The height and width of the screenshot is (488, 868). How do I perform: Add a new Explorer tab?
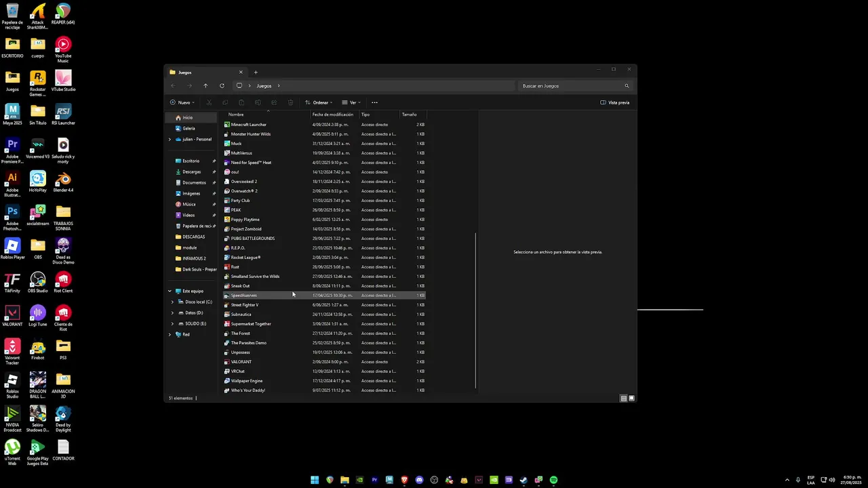click(256, 73)
